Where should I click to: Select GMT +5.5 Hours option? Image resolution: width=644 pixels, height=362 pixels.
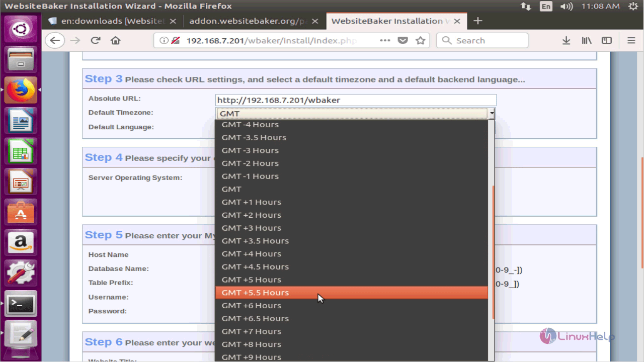pyautogui.click(x=351, y=293)
